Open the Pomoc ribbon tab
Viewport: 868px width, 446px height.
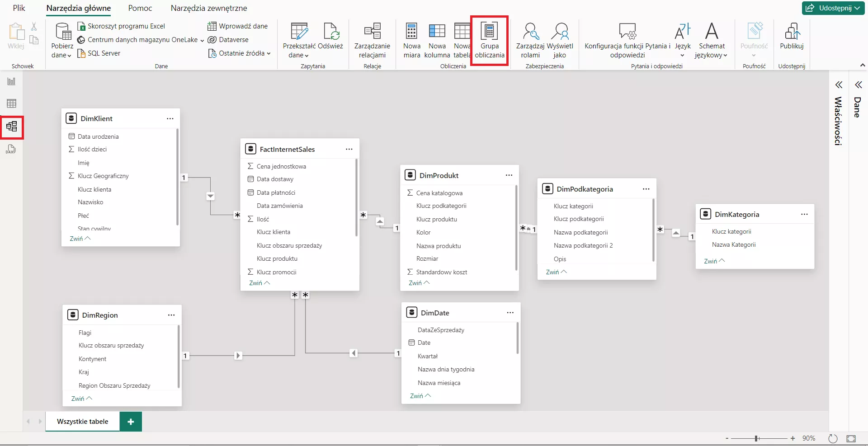pyautogui.click(x=140, y=8)
